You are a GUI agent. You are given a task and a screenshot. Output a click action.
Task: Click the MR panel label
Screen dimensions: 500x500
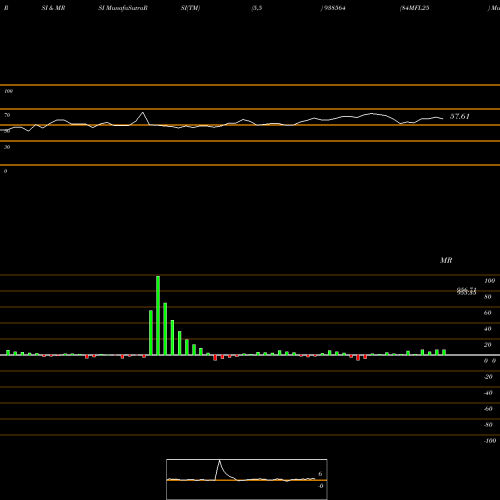coord(446,260)
